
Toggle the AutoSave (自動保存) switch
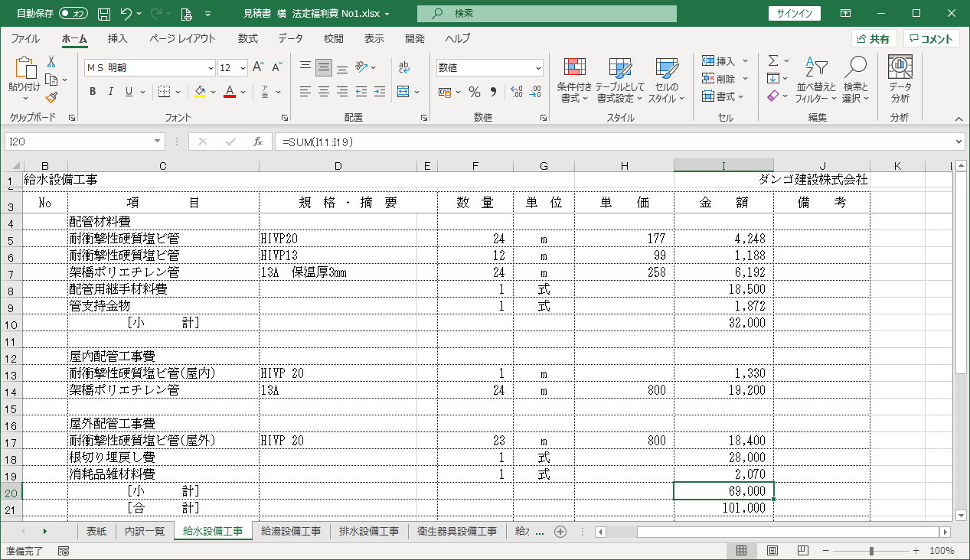pos(73,14)
